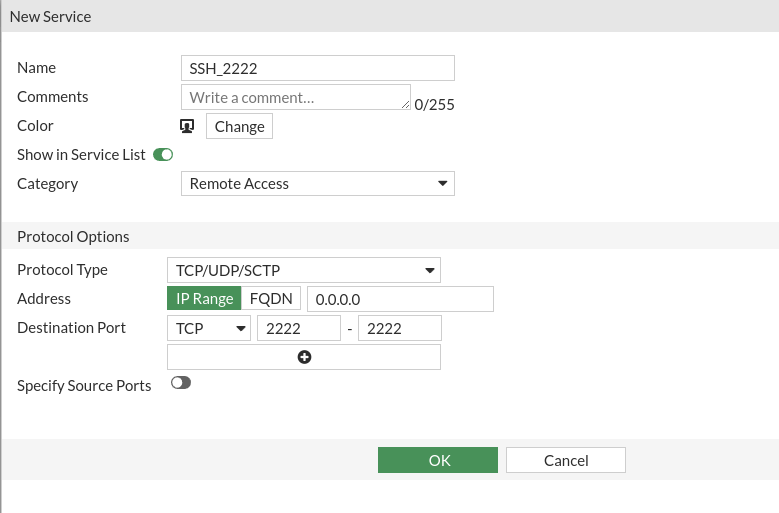The image size is (779, 513).
Task: Toggle off Show in Service List
Action: 163,155
